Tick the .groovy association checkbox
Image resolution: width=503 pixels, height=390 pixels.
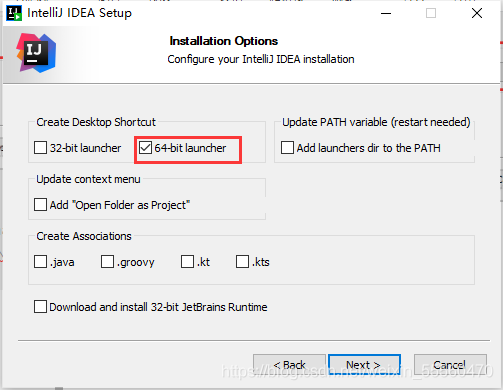click(107, 262)
